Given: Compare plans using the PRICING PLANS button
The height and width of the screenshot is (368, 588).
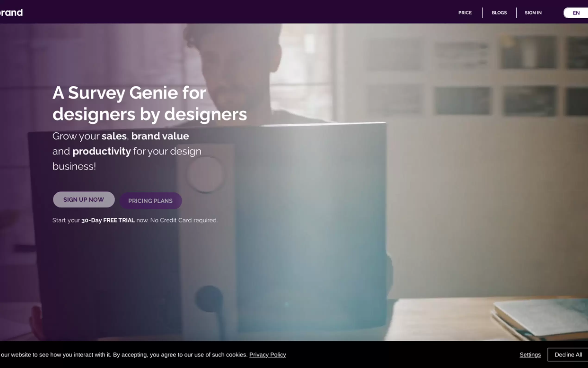Looking at the screenshot, I should pos(150,200).
